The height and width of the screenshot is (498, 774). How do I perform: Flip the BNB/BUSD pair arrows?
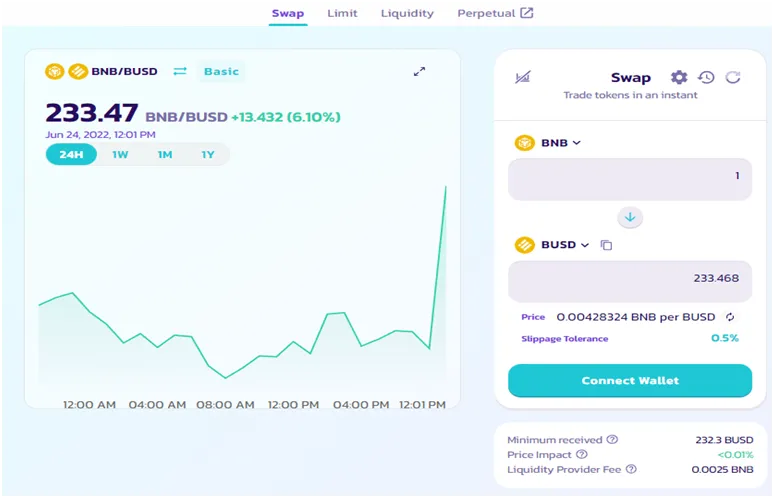click(180, 72)
